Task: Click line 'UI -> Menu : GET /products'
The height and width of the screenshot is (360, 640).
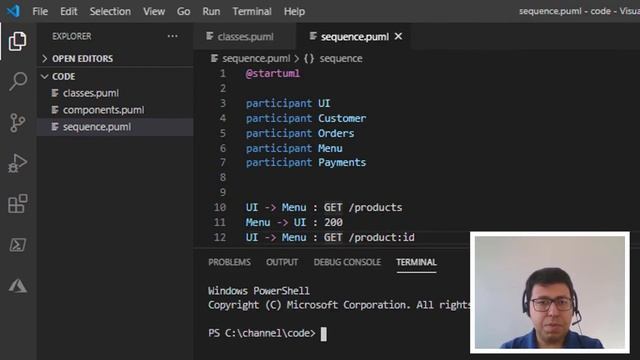Action: [324, 207]
